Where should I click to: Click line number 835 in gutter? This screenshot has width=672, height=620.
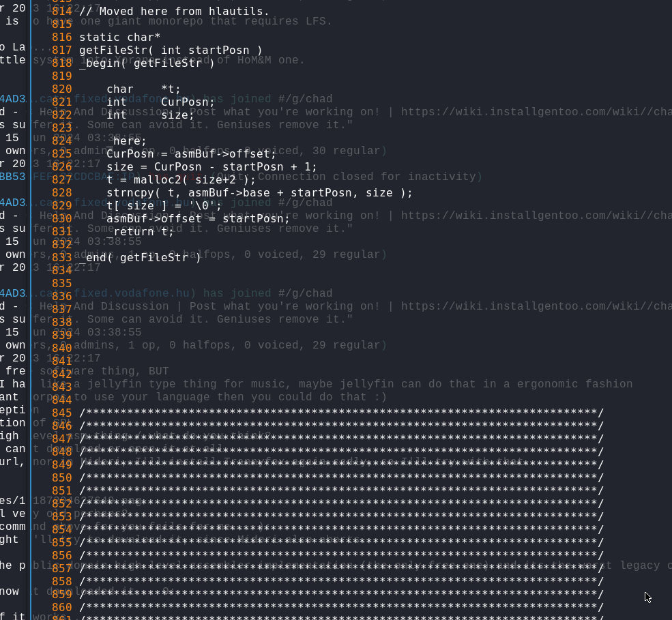click(61, 284)
